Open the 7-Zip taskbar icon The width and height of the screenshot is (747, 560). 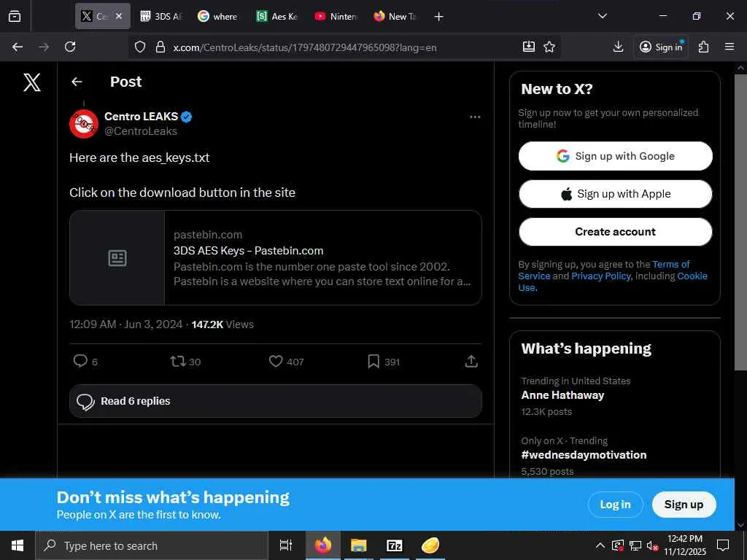pos(395,545)
